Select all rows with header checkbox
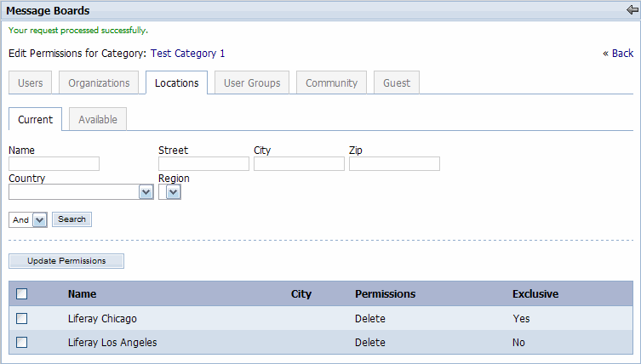 tap(22, 294)
